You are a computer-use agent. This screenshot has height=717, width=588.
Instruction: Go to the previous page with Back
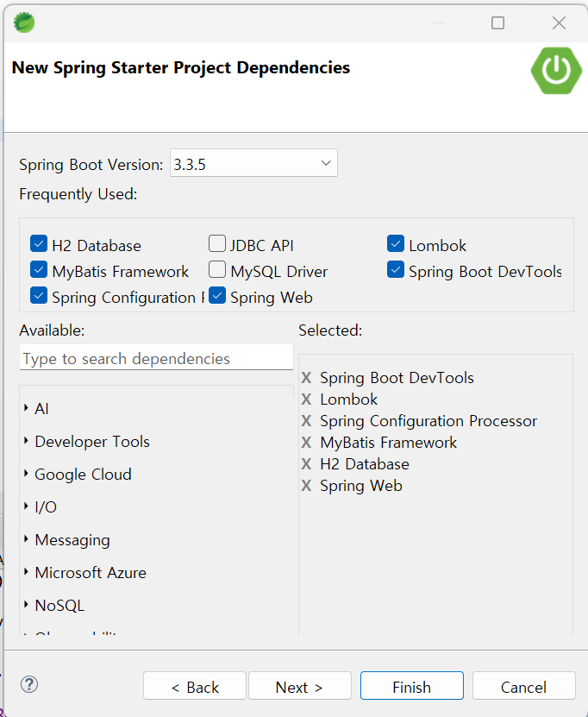click(195, 687)
